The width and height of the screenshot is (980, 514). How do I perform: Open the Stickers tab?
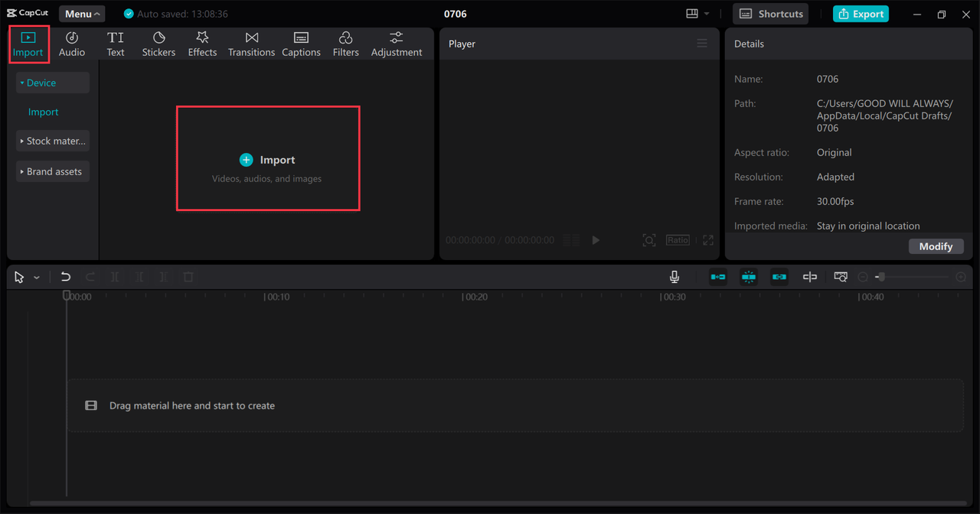(158, 44)
